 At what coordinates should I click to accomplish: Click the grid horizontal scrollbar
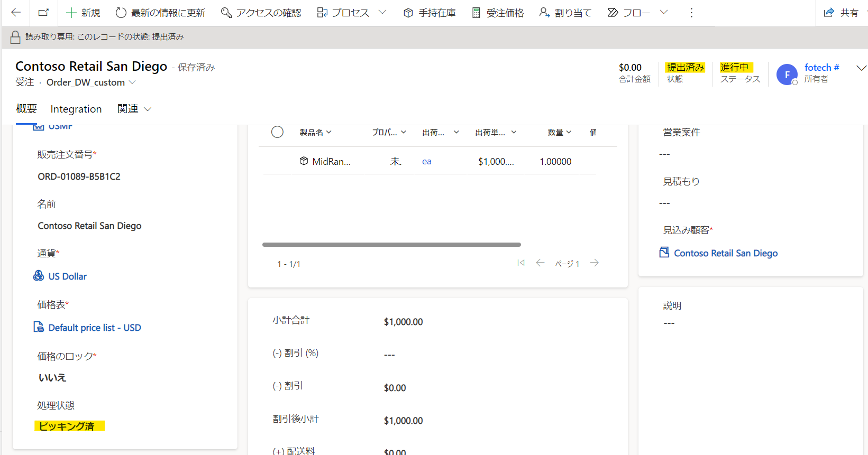coord(391,245)
